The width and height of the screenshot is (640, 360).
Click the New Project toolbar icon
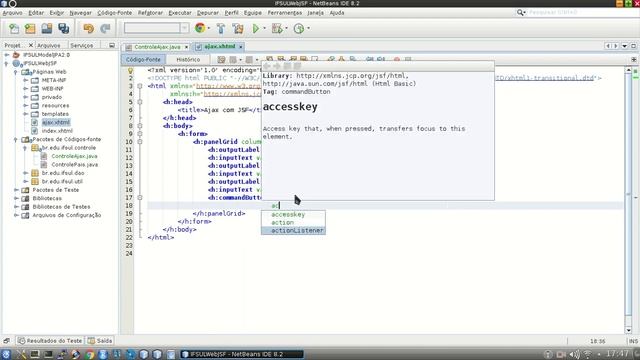coord(30,29)
